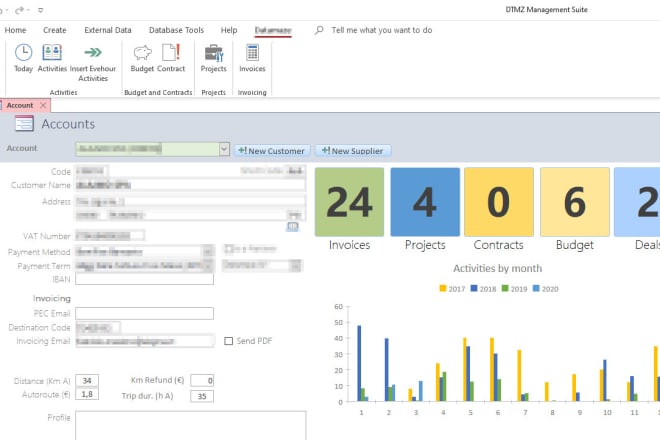Click the Code field
Screen dimensions: 660x440
click(x=92, y=171)
